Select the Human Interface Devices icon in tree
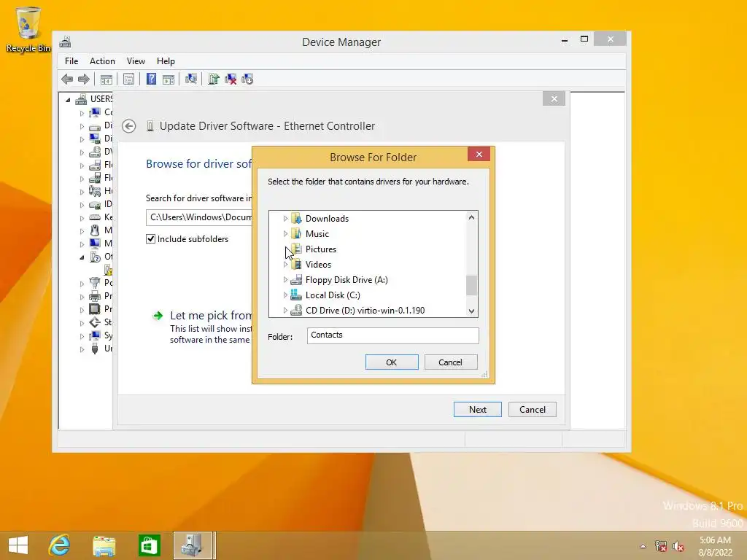 95,191
